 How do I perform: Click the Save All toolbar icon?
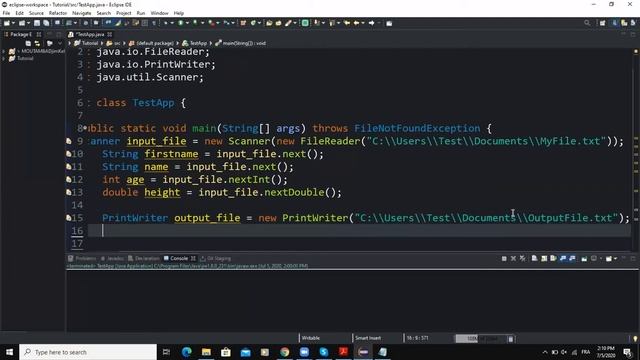(x=46, y=23)
